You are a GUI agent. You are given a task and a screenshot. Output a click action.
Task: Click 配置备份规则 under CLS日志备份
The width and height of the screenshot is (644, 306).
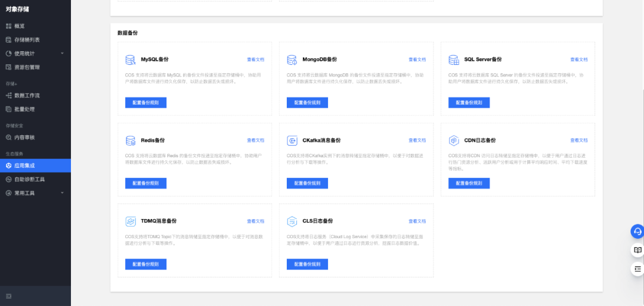[x=307, y=264]
